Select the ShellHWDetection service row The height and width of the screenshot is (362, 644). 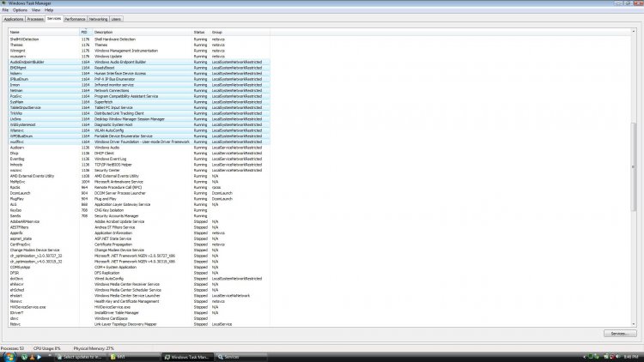pyautogui.click(x=139, y=39)
